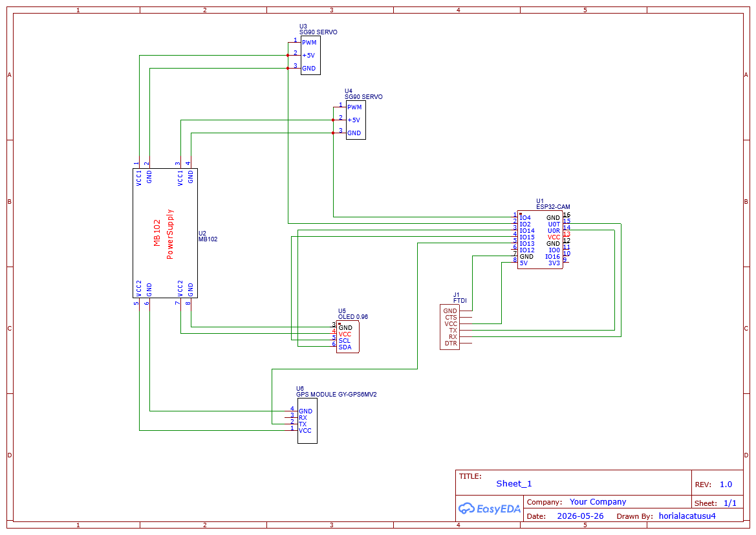
Task: Select red VCC pin on OLED display
Action: 345,334
